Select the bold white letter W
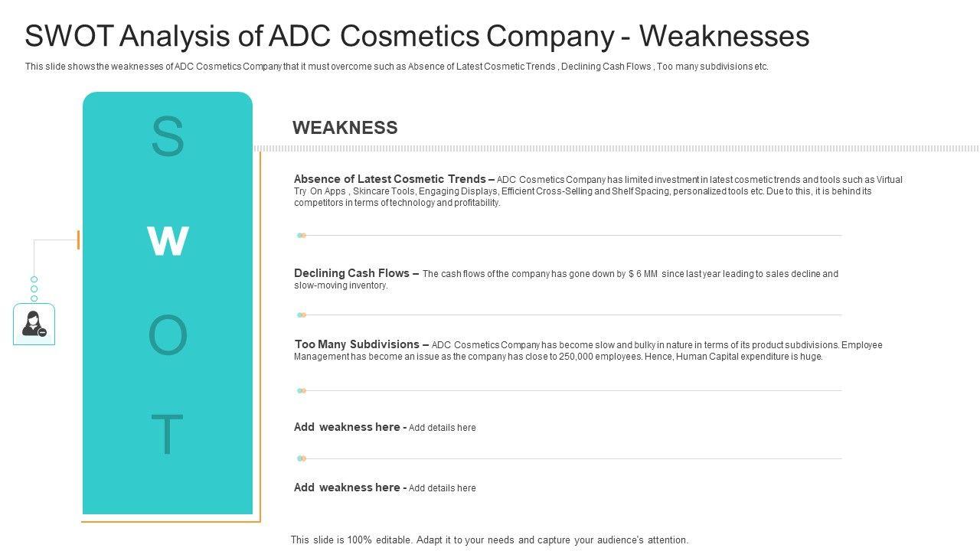980x551 pixels. click(x=168, y=241)
